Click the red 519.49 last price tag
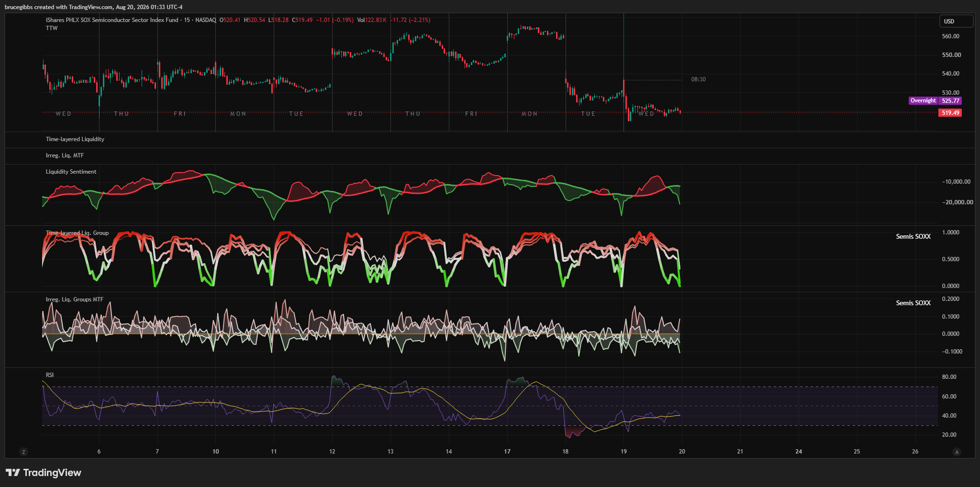This screenshot has height=487, width=980. pos(950,113)
